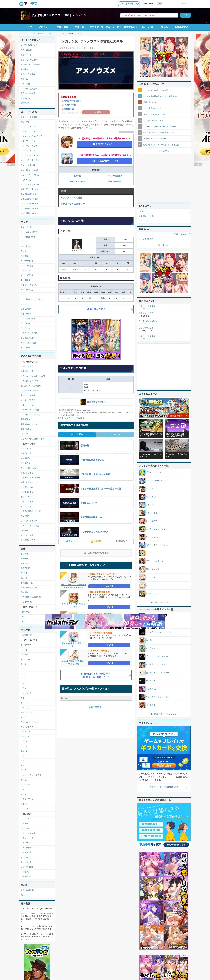Open the ペルソナ5X app icon
Screen dimensions: 210x980
[142, 497]
